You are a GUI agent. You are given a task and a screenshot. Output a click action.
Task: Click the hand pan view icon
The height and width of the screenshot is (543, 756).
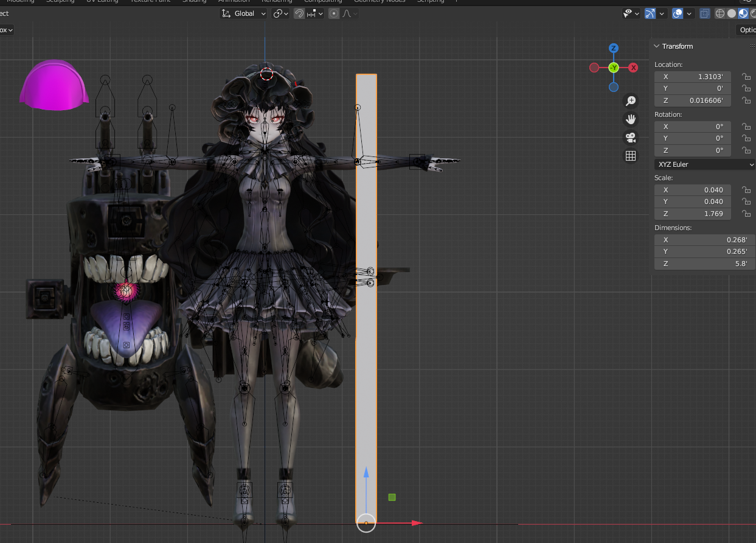[x=631, y=119]
